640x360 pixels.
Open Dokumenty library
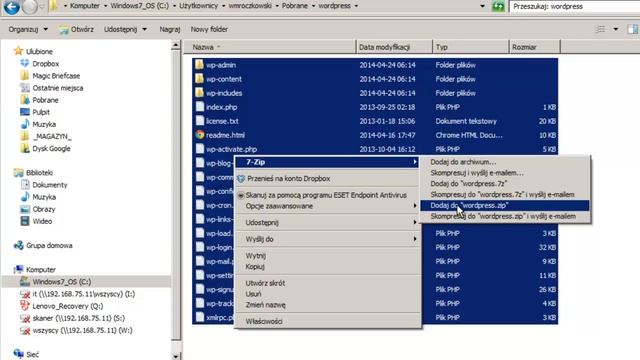(x=49, y=185)
